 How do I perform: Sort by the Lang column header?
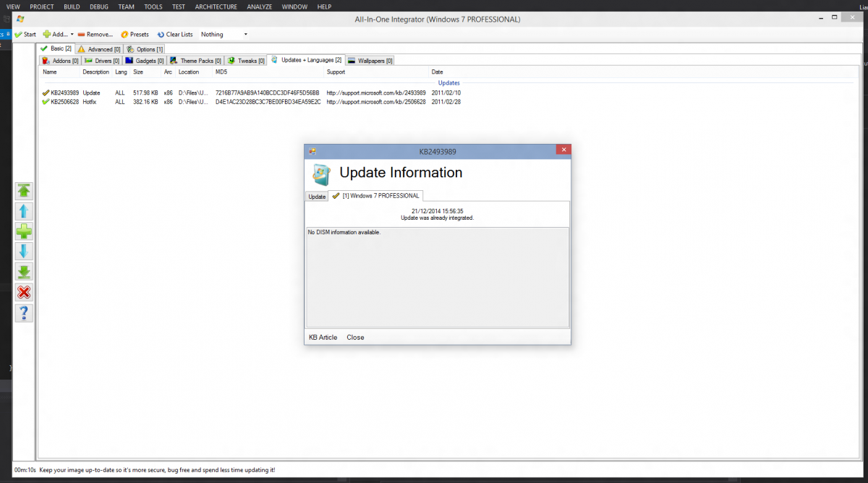pos(121,72)
